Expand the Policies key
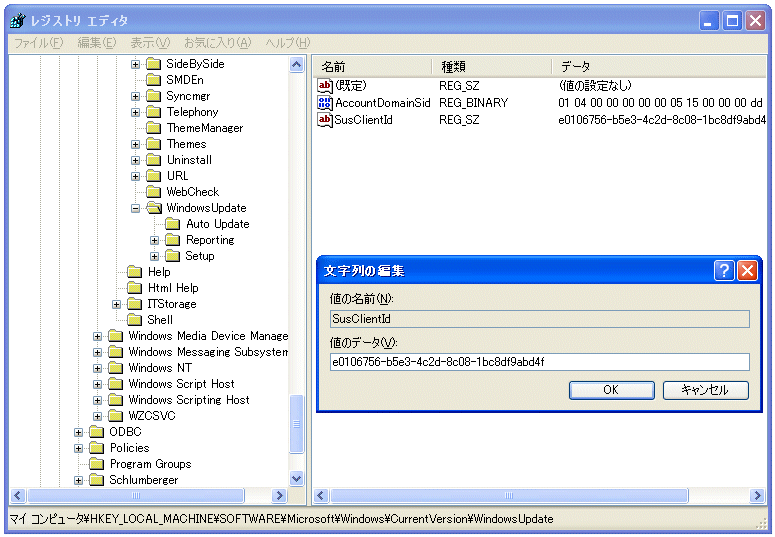Image resolution: width=775 pixels, height=537 pixels. pos(79,448)
